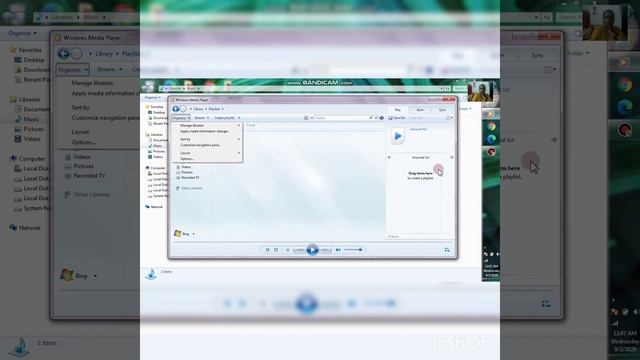
Task: Click the Save list disk icon in sharp frame
Action: [390, 118]
